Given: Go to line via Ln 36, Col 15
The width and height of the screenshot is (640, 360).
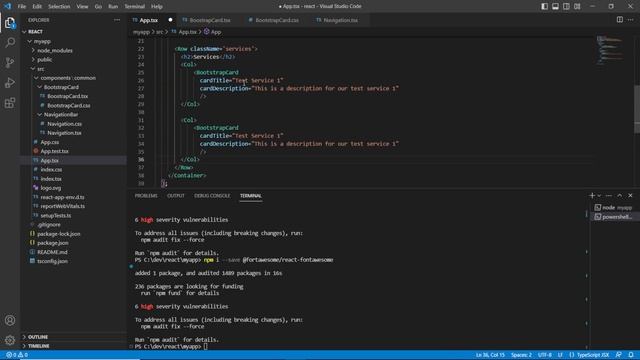Looking at the screenshot, I should (x=490, y=355).
